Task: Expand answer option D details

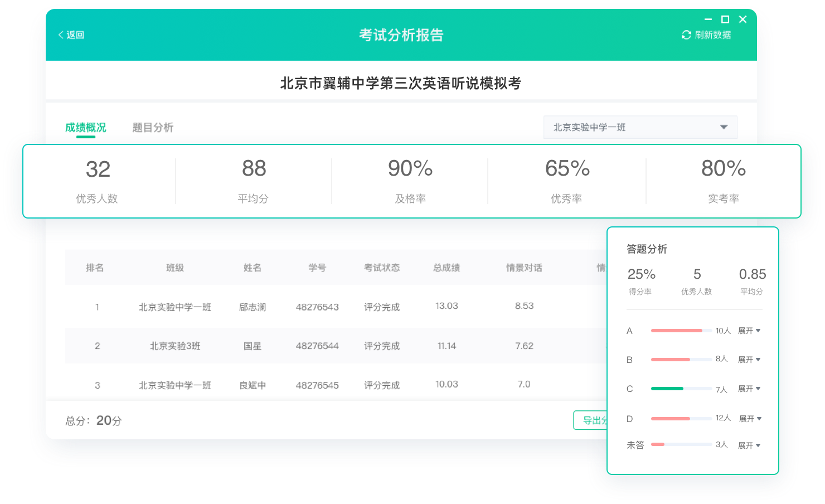Action: [750, 419]
